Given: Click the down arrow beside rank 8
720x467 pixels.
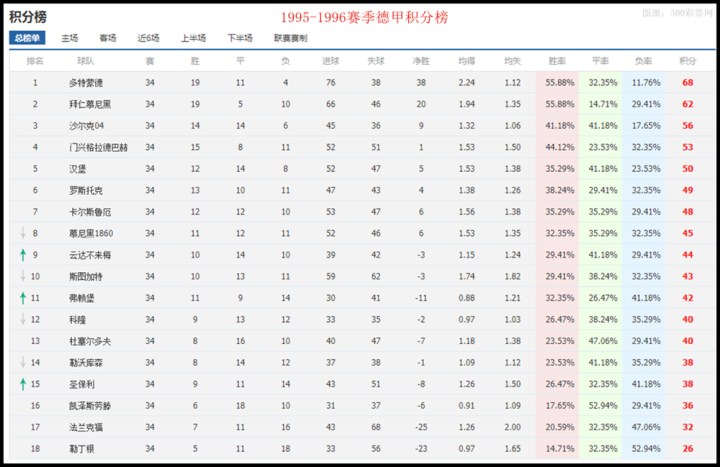Looking at the screenshot, I should tap(21, 233).
